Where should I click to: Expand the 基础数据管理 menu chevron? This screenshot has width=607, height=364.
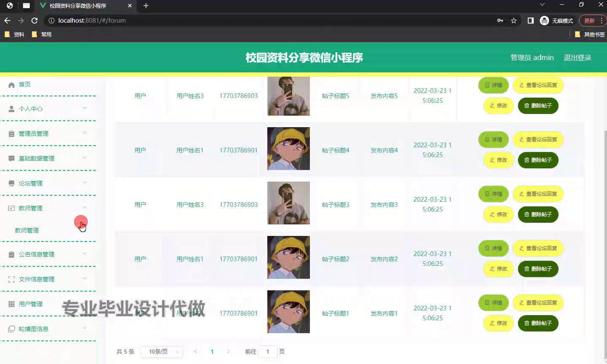point(85,158)
